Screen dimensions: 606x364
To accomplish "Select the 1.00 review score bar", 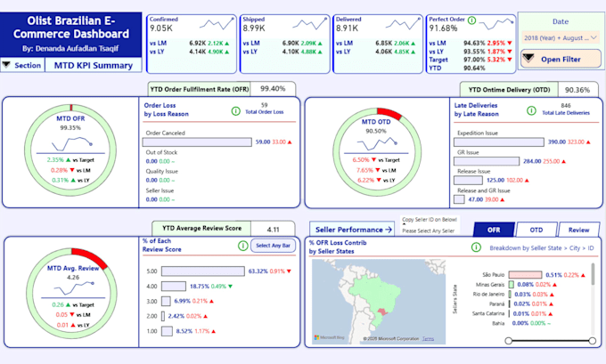I will coord(167,331).
